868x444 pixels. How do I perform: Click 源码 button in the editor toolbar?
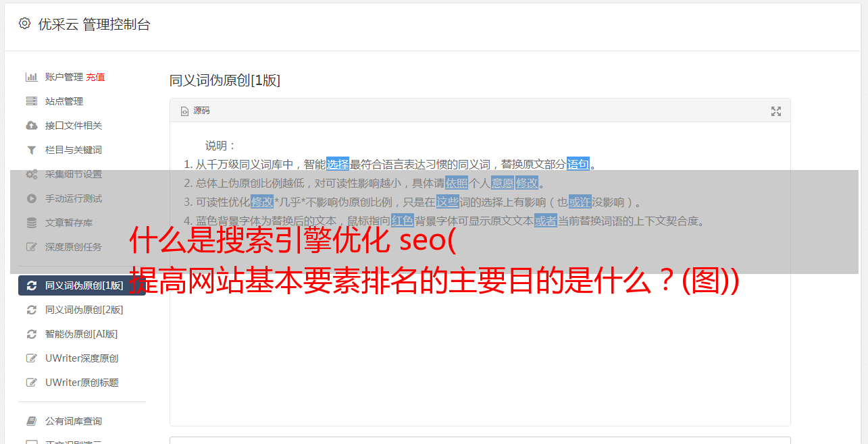point(195,111)
